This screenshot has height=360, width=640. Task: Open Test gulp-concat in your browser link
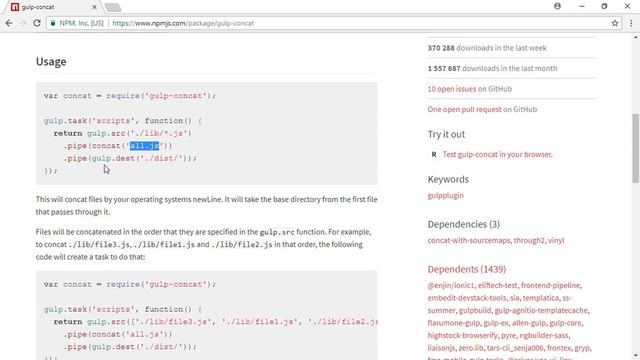[498, 154]
